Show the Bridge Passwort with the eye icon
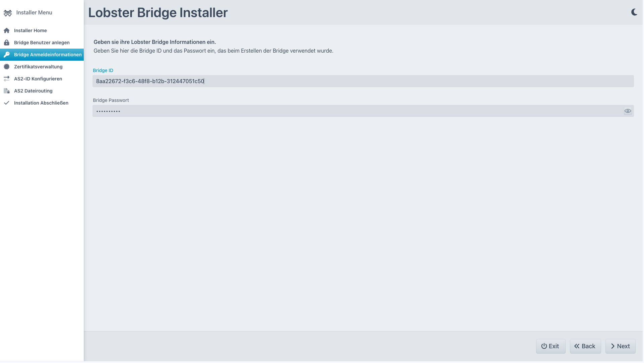The image size is (644, 363). click(x=628, y=111)
